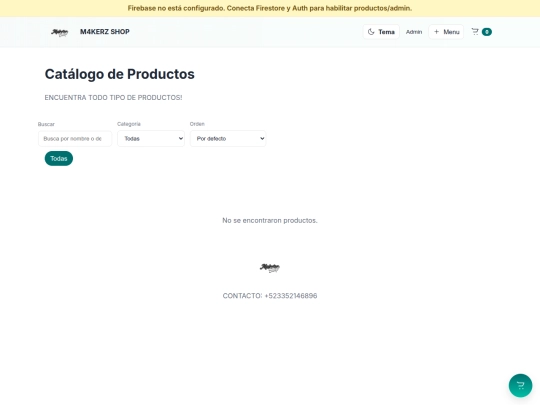The width and height of the screenshot is (540, 405).
Task: Open the M4KERZ SHOP home link
Action: click(x=105, y=32)
